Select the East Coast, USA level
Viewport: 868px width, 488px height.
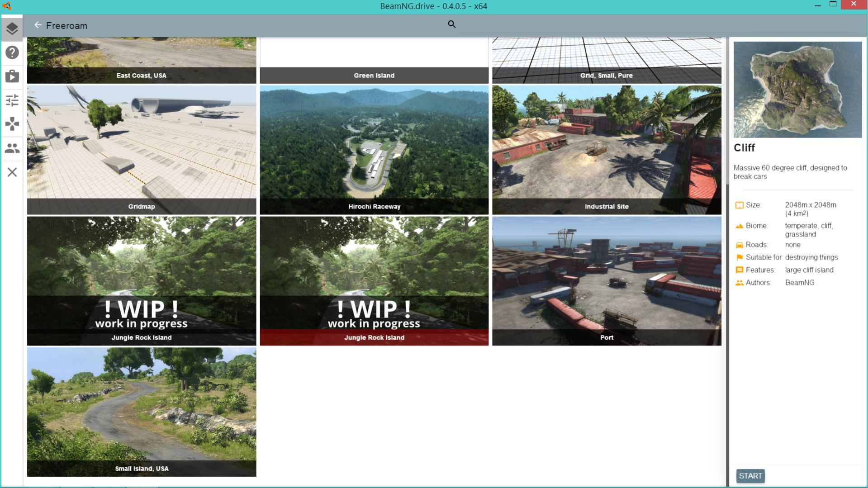coord(142,61)
